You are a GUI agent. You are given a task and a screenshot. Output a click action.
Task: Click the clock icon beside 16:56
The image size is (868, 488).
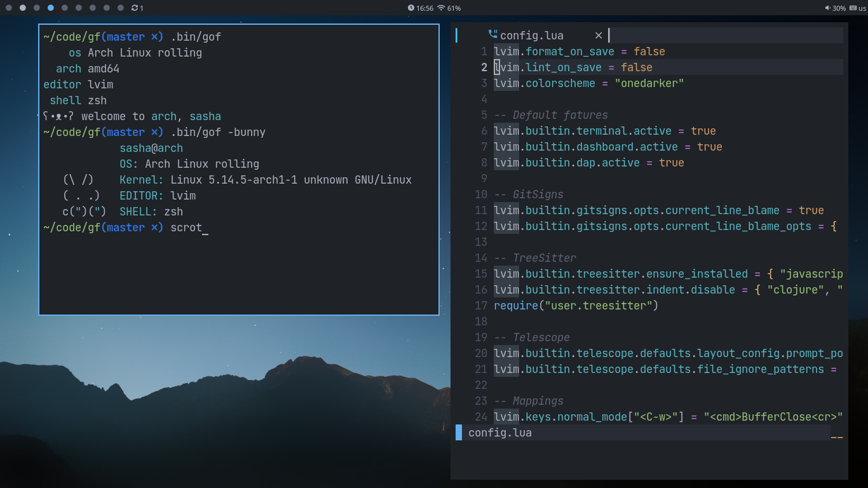coord(411,8)
